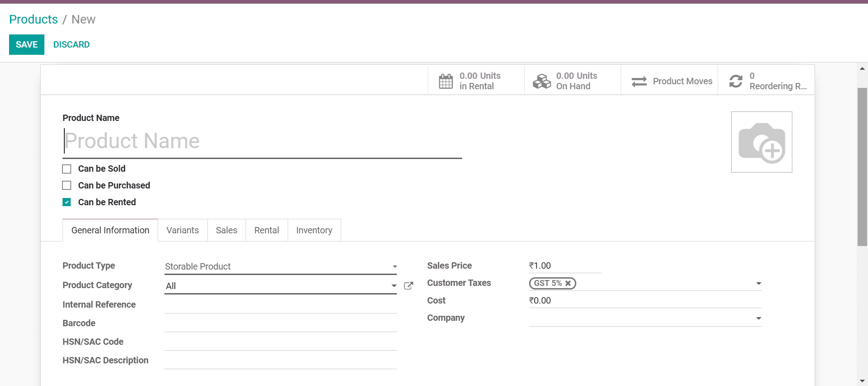Open the 0 Reordering Rules stat button
Image resolution: width=868 pixels, height=386 pixels.
point(767,81)
